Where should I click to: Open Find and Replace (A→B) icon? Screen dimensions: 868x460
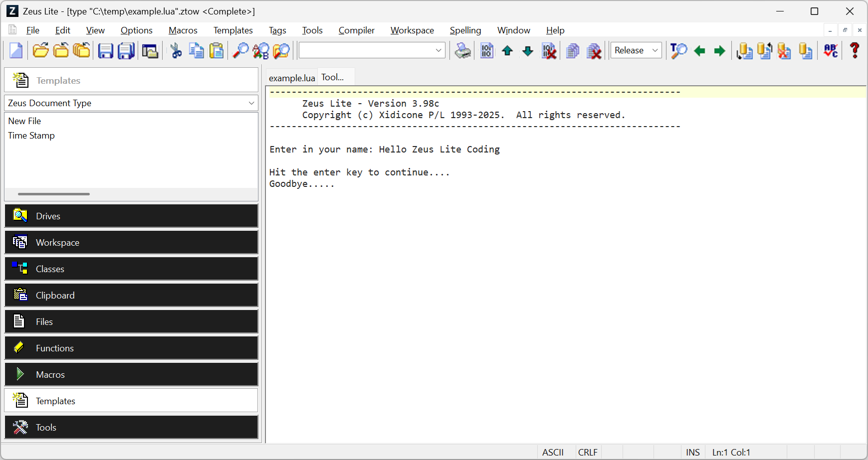[261, 50]
